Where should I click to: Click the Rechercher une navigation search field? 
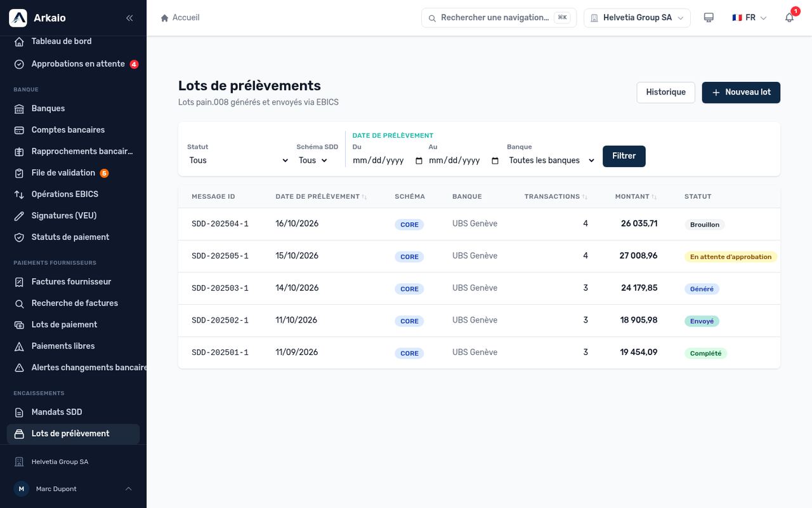(x=499, y=18)
